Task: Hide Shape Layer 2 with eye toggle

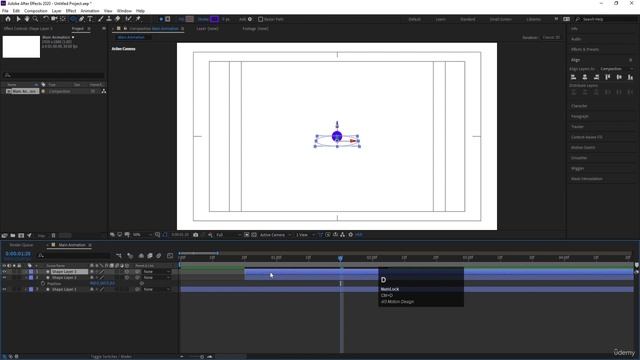Action: (x=4, y=278)
